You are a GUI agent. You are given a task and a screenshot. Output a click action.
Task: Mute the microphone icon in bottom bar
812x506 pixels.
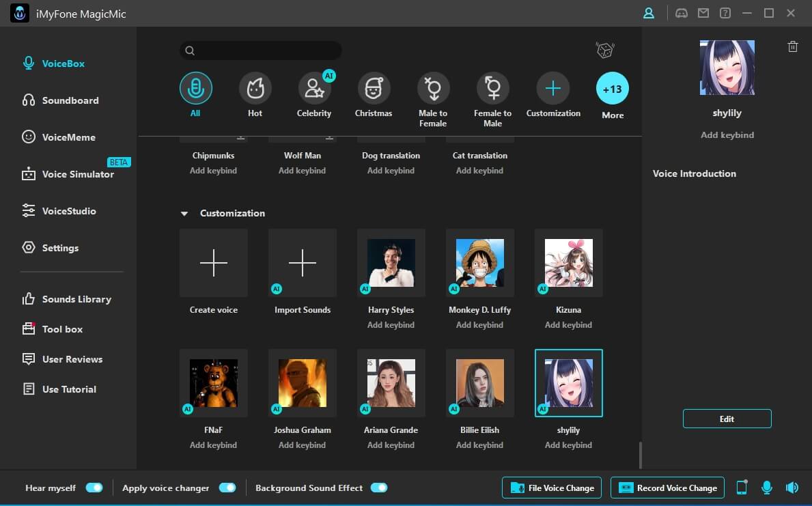767,488
